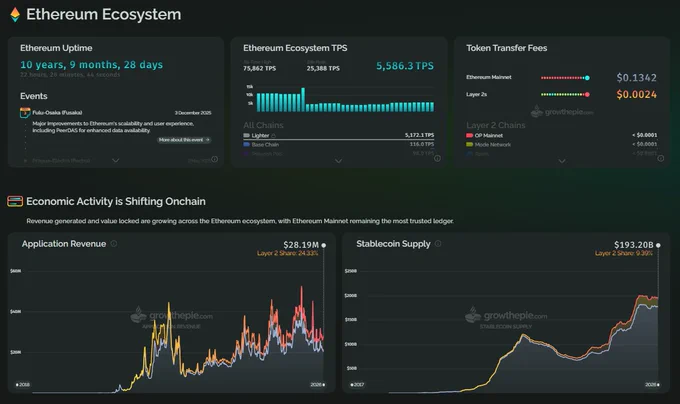The image size is (680, 404).
Task: Select the Base Chain row in All Chains
Action: [339, 144]
